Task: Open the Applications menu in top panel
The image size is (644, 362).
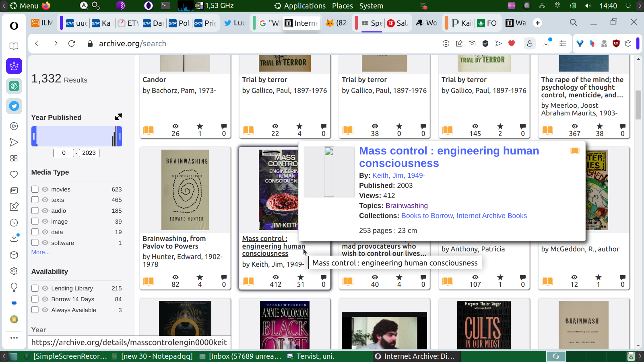Action: point(300,6)
